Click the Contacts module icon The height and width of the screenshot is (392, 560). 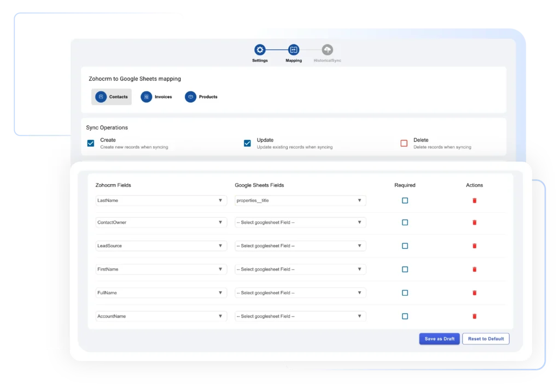pyautogui.click(x=100, y=97)
